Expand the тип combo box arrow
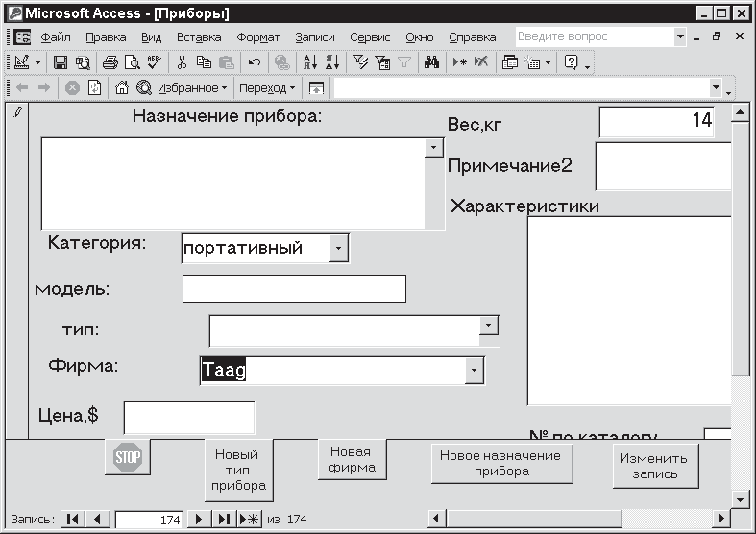756x534 pixels. click(489, 327)
